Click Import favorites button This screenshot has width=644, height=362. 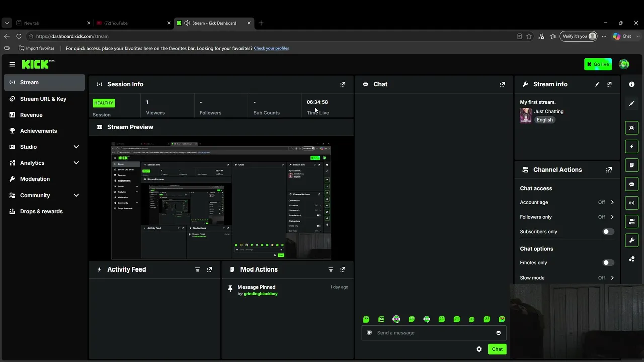[37, 48]
